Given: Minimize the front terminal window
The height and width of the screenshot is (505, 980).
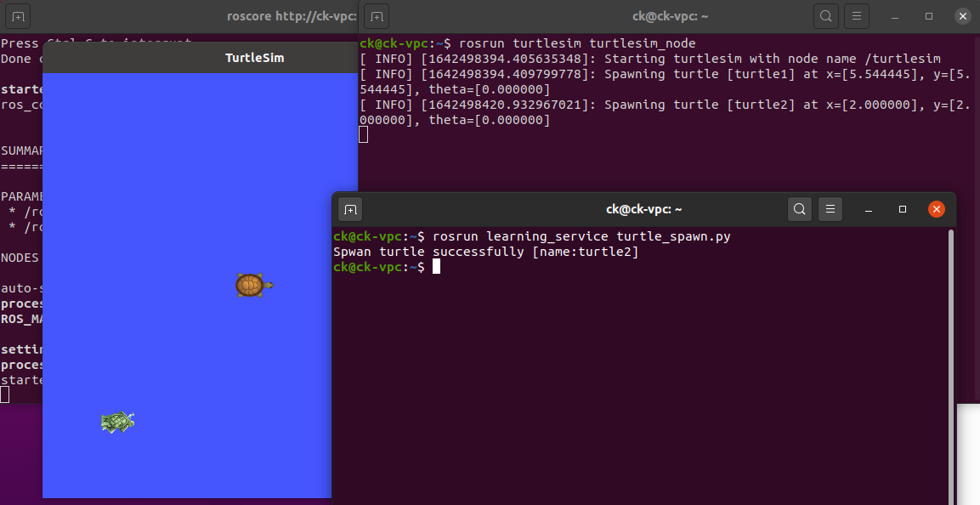Looking at the screenshot, I should point(868,209).
